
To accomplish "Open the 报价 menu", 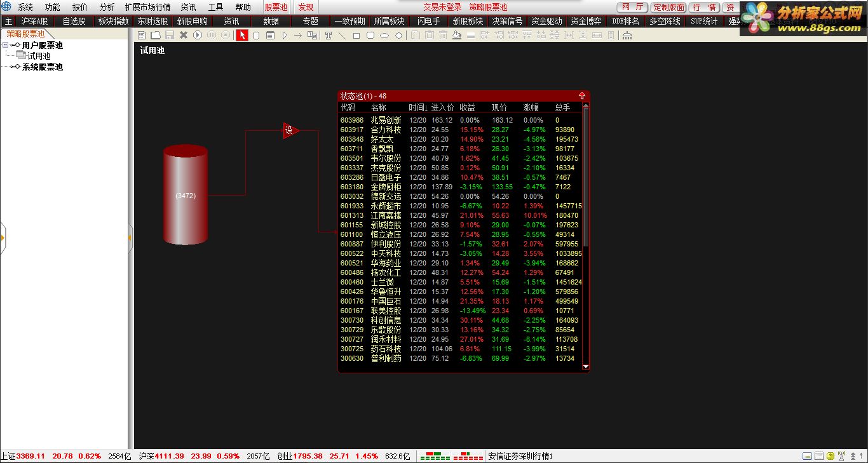I will [x=80, y=7].
